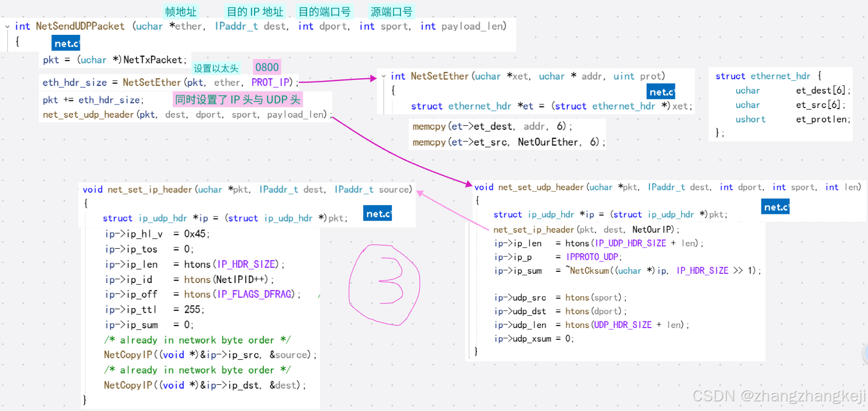Screen dimensions: 868x411
Task: Click ip->ip_id = htons(NetIPID++) line
Action: [x=190, y=279]
